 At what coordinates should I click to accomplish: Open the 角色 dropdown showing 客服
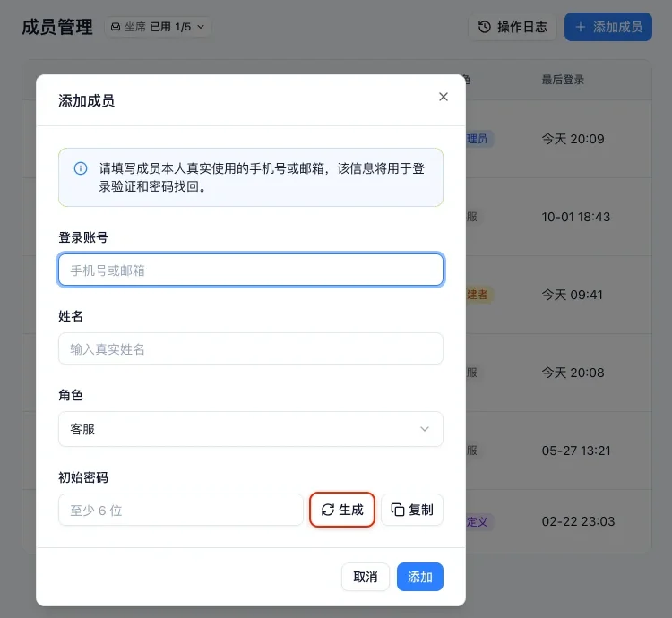(x=251, y=429)
